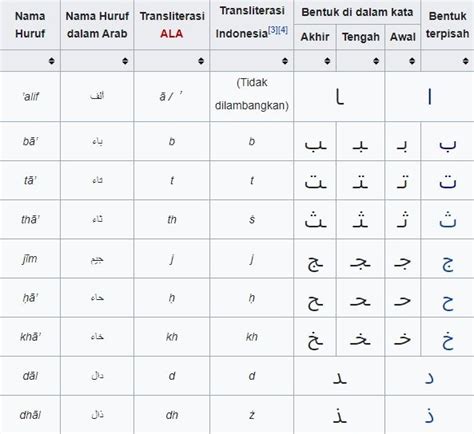This screenshot has width=474, height=434.
Task: Open the isolated ḥā' letter link
Action: point(448,303)
